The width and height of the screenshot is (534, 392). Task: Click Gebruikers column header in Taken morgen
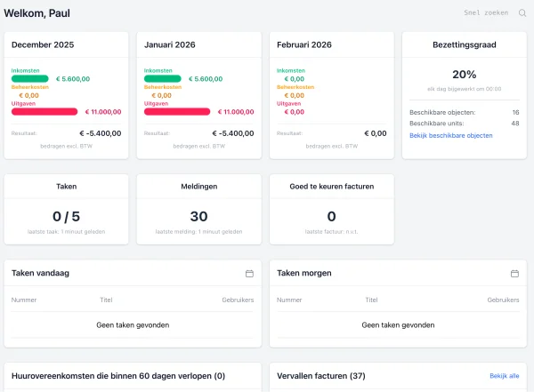coord(503,300)
